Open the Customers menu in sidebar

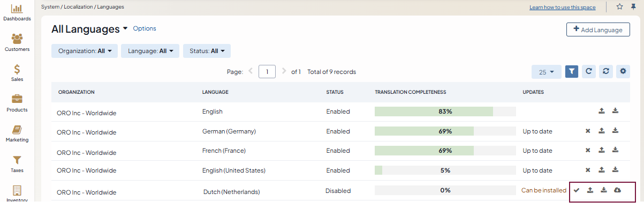[17, 42]
